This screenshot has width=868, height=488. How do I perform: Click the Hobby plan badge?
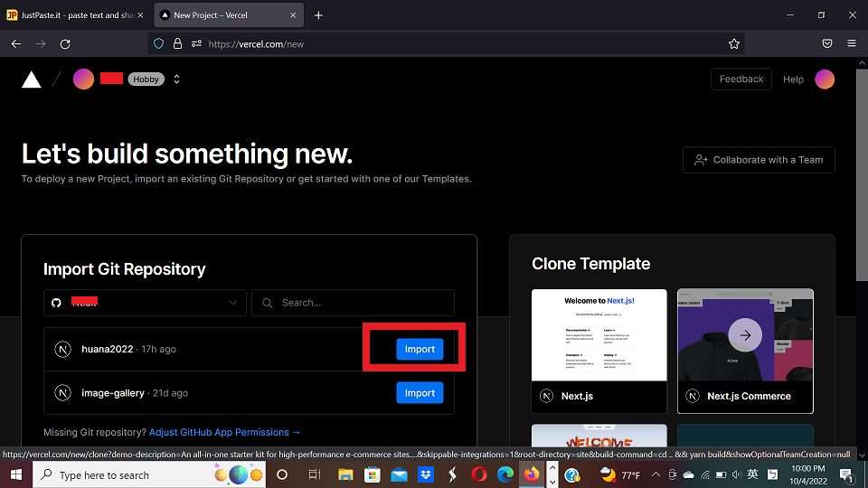tap(146, 80)
